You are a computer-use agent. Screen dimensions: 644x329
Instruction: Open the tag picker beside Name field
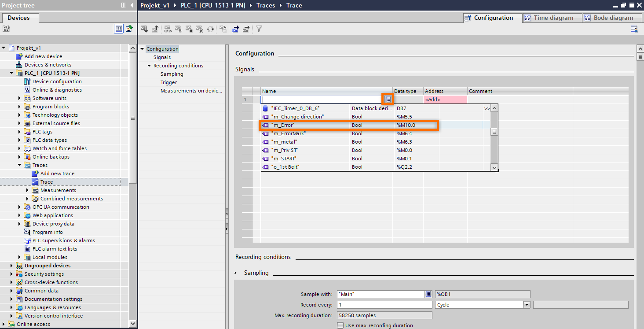[388, 100]
